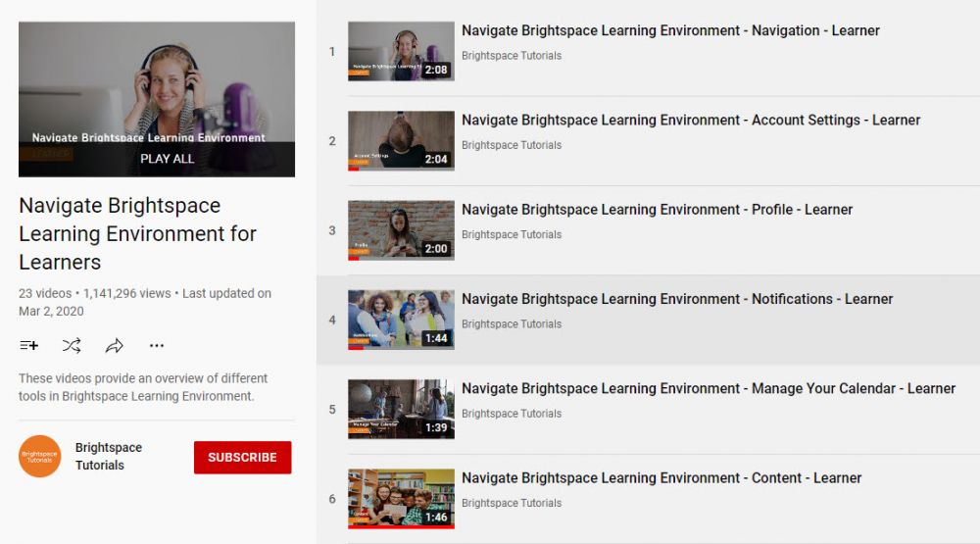Viewport: 980px width, 544px height.
Task: Click Brightspace Tutorials under Notifications video
Action: 512,323
